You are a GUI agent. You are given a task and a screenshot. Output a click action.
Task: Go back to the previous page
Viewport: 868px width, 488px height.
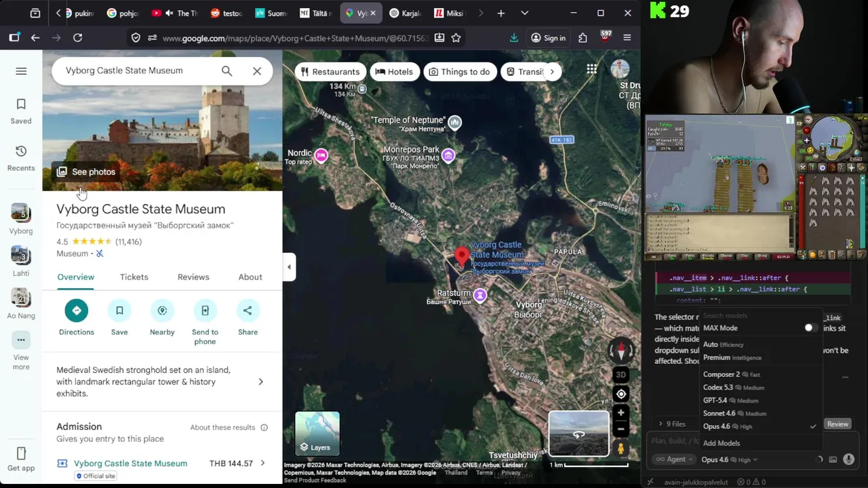pyautogui.click(x=35, y=38)
